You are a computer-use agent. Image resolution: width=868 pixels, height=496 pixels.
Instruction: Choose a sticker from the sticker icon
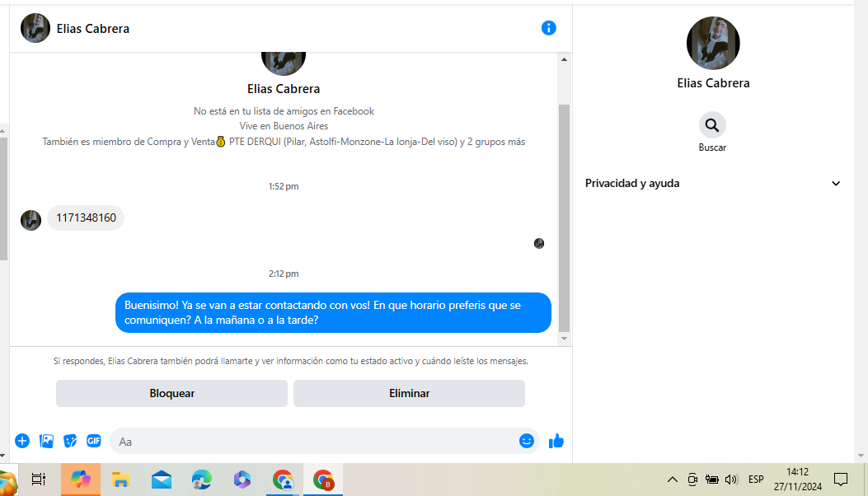pyautogui.click(x=70, y=441)
